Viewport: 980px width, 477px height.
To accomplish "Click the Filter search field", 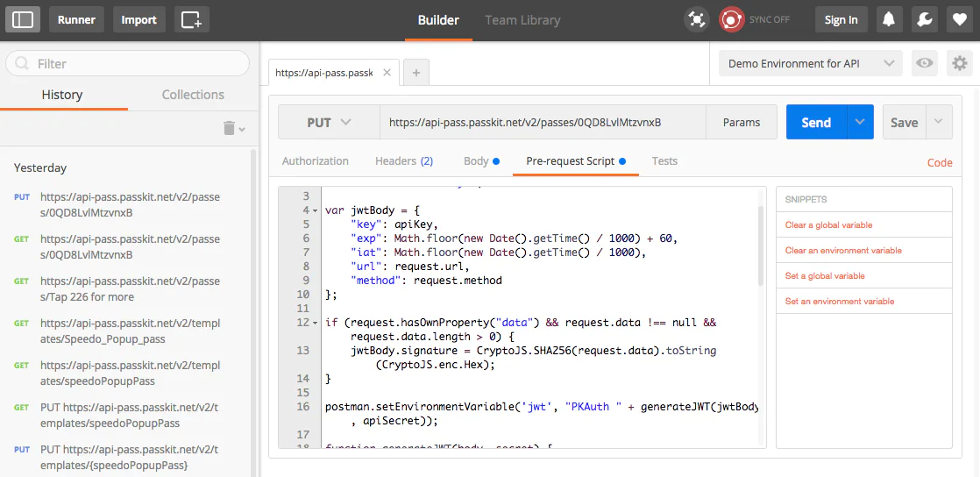I will (127, 63).
